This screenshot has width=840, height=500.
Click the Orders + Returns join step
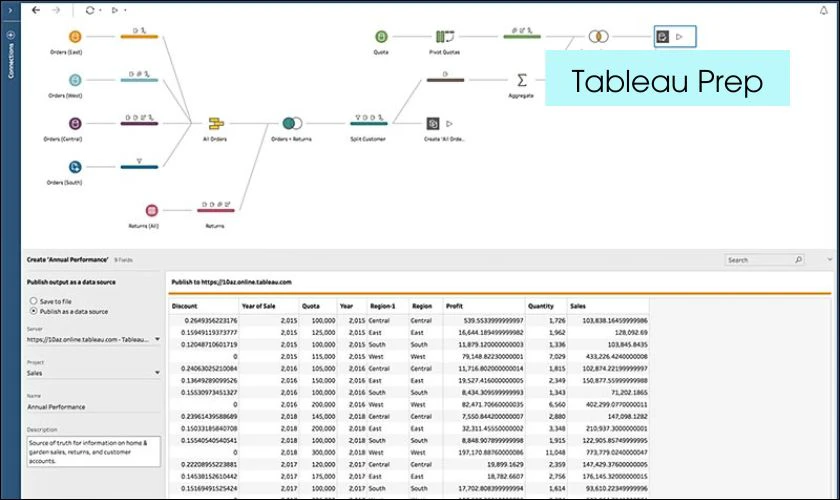coord(292,123)
